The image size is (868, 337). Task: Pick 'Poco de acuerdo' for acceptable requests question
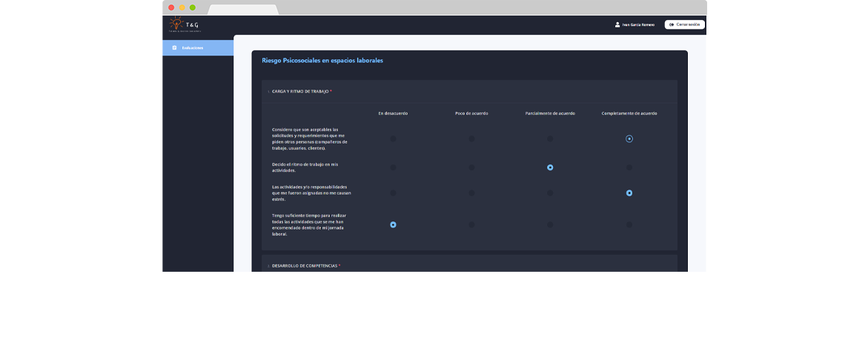pyautogui.click(x=471, y=139)
